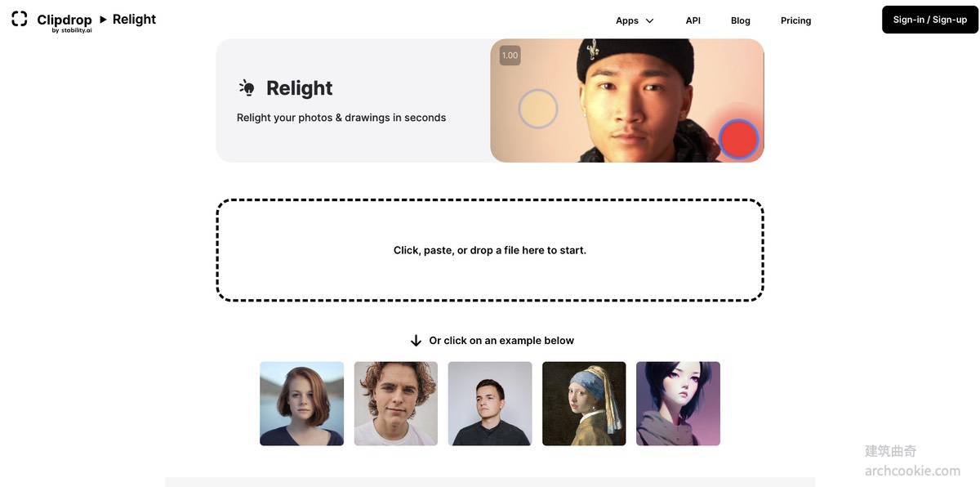Select the yellow light source circle
This screenshot has height=487, width=980.
(537, 109)
